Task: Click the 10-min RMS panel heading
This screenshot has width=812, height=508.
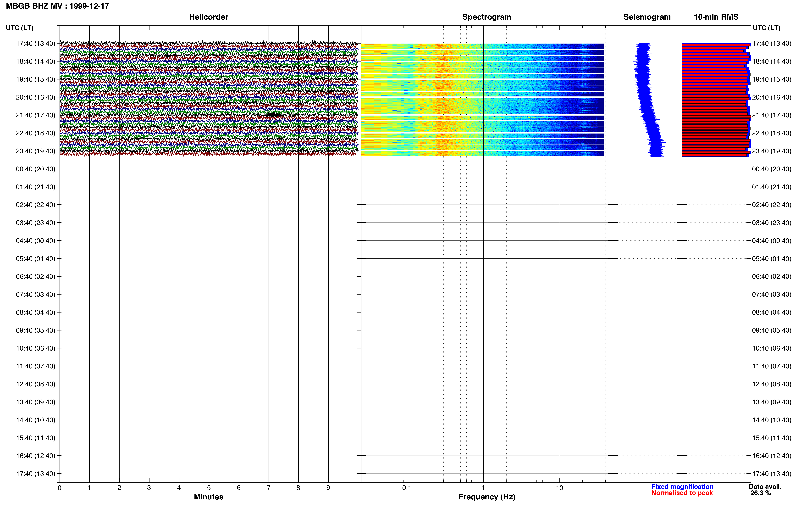Action: pos(716,17)
